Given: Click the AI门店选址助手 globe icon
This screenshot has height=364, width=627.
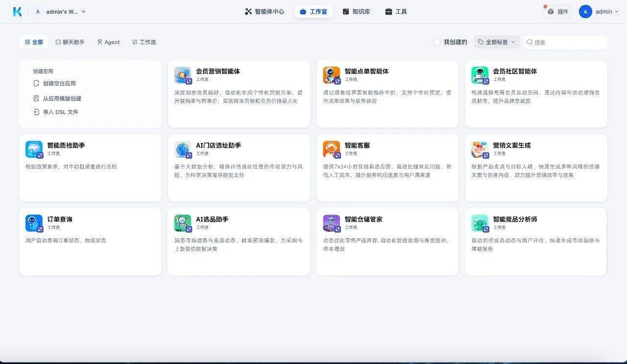Looking at the screenshot, I should pos(183,149).
